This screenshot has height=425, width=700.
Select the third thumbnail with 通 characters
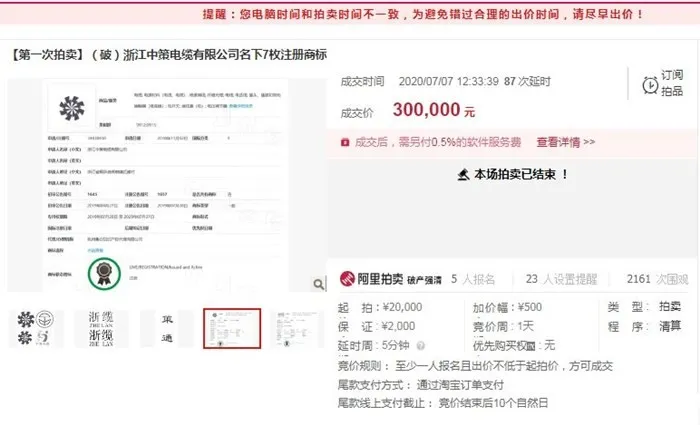point(167,329)
